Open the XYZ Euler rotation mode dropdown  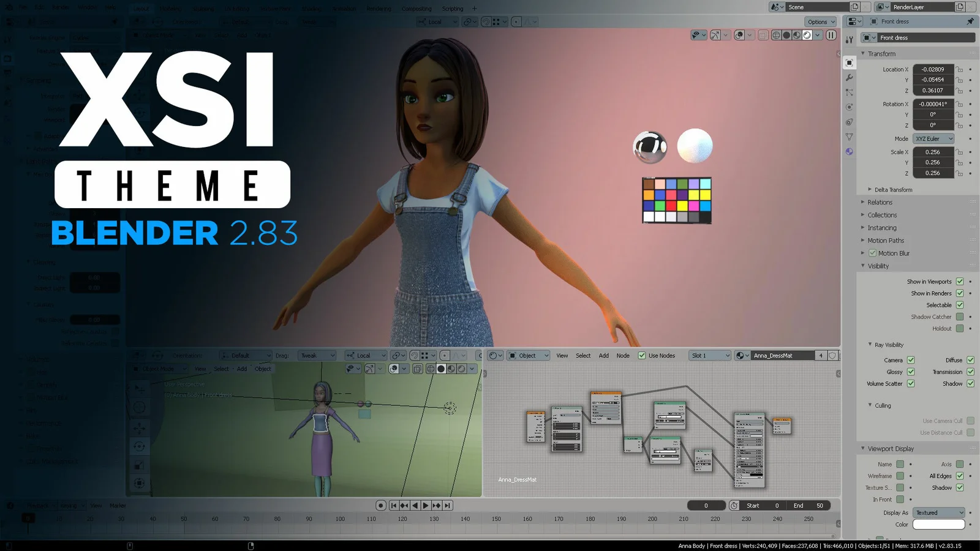point(933,139)
